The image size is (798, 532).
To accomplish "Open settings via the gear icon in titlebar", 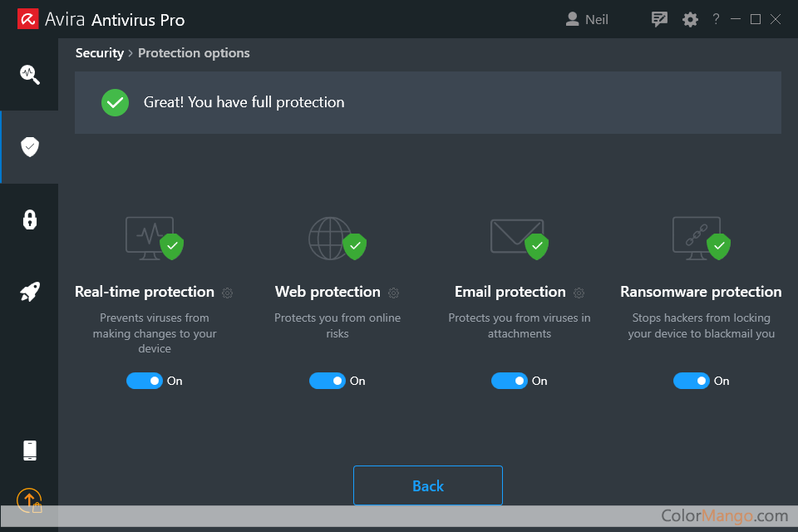I will 690,18.
